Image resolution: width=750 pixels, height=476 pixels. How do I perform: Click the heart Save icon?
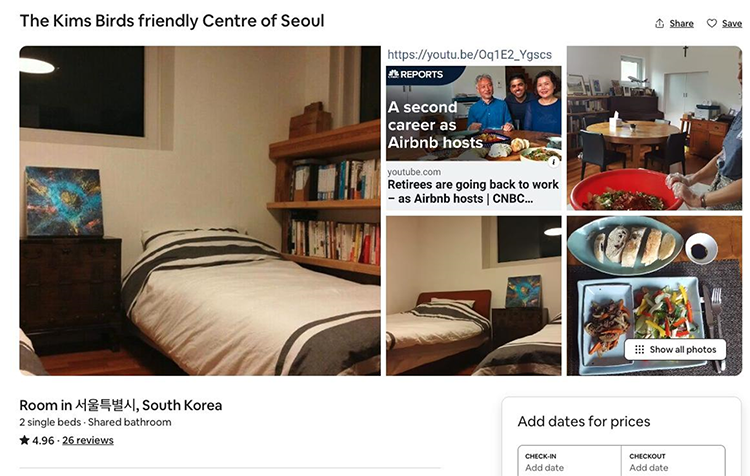712,23
